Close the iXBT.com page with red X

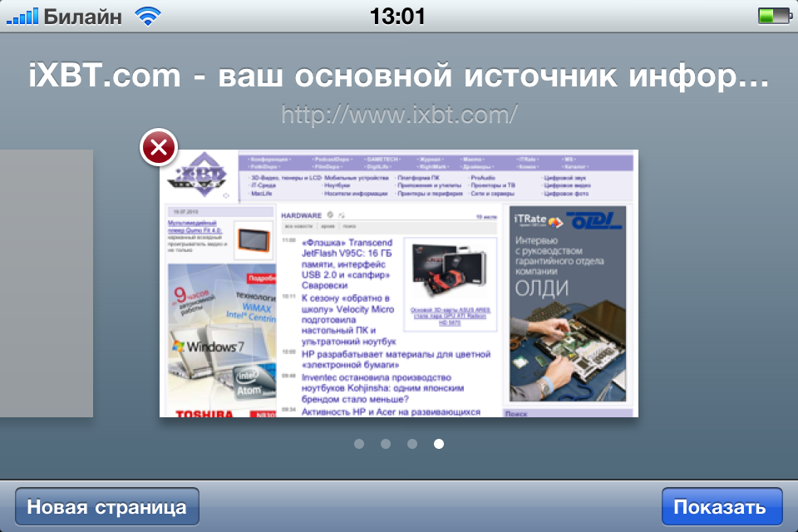(159, 147)
